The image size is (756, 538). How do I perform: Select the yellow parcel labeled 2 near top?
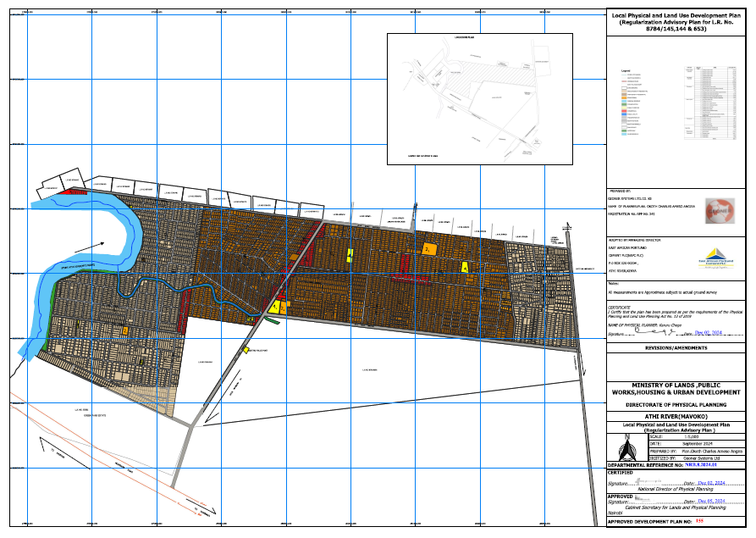pyautogui.click(x=428, y=249)
